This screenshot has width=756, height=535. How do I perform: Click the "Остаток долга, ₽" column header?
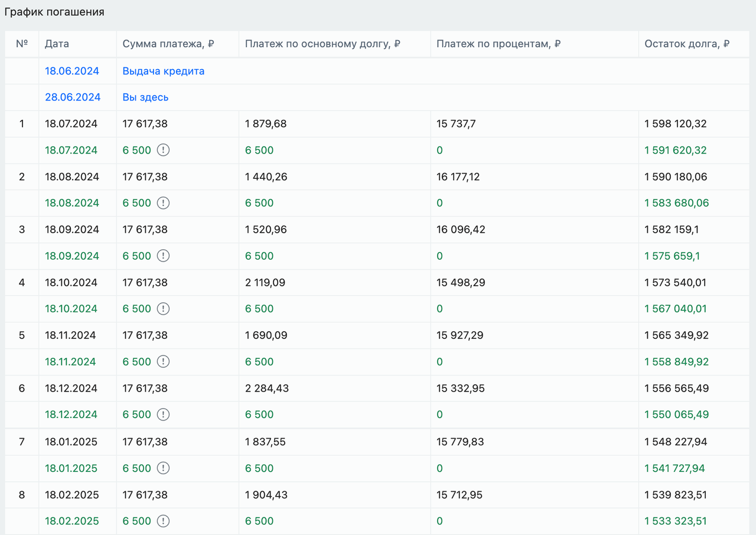pos(687,44)
